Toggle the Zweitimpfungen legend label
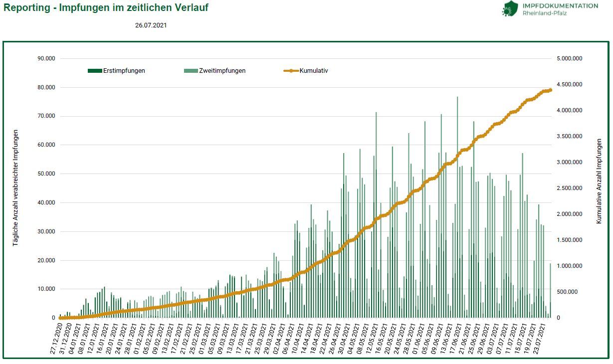 222,71
